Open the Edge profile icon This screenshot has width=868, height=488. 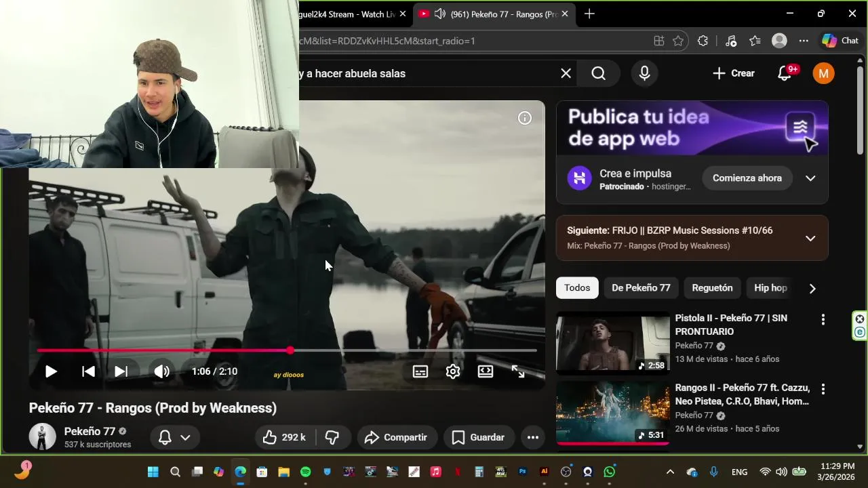coord(779,41)
